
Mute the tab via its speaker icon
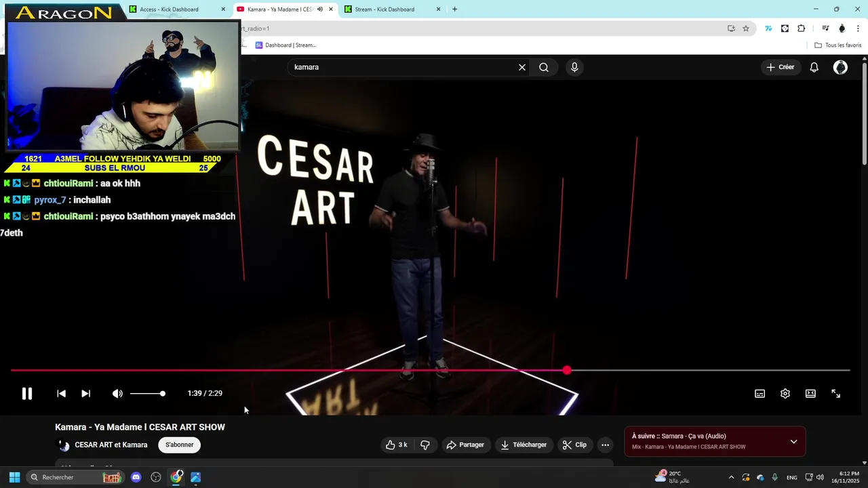coord(320,9)
